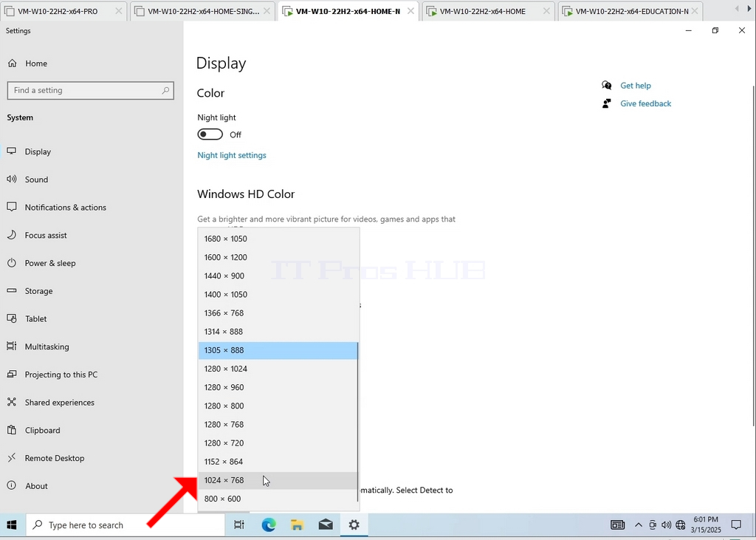The height and width of the screenshot is (540, 756).
Task: Open the taskbar clock and date
Action: [706, 525]
